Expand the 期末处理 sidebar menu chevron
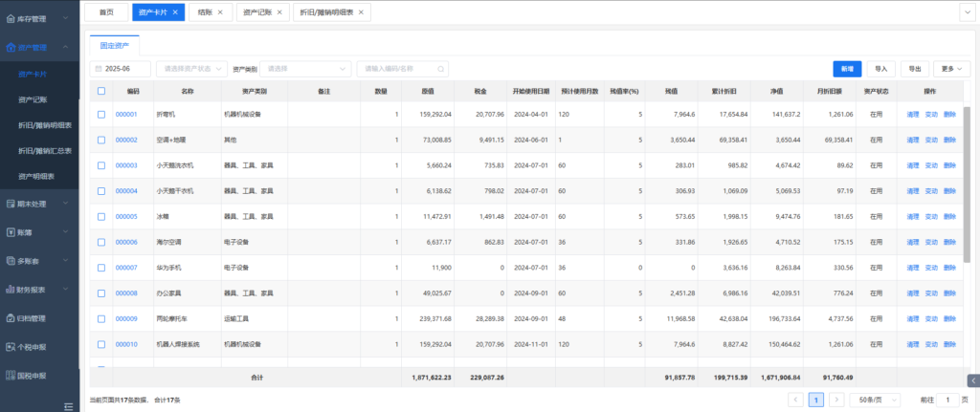The width and height of the screenshot is (980, 412). pyautogui.click(x=66, y=203)
